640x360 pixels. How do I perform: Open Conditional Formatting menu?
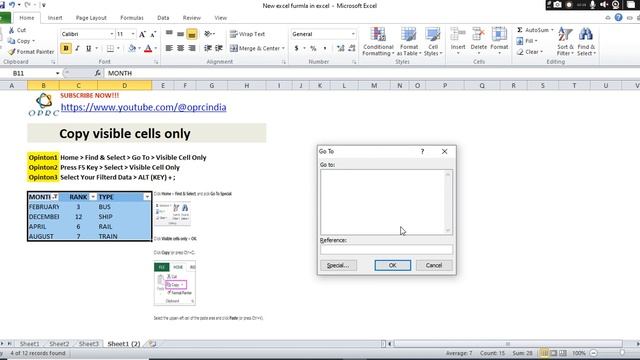pos(378,41)
